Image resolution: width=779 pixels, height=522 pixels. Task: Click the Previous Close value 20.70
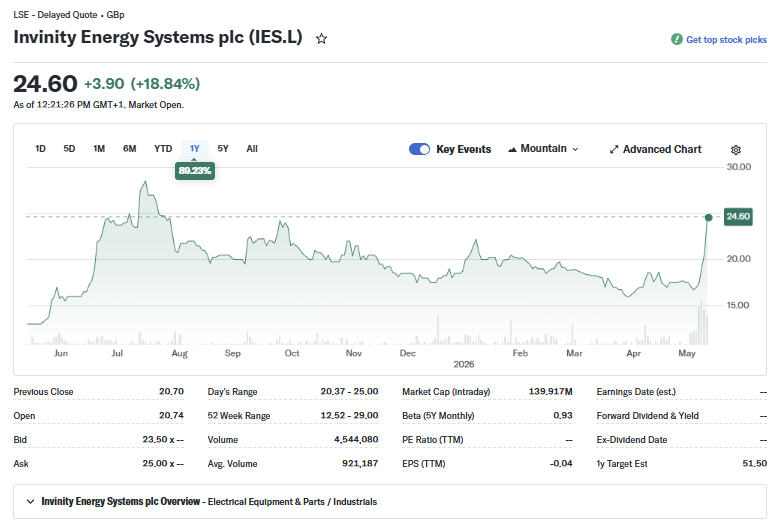point(171,391)
